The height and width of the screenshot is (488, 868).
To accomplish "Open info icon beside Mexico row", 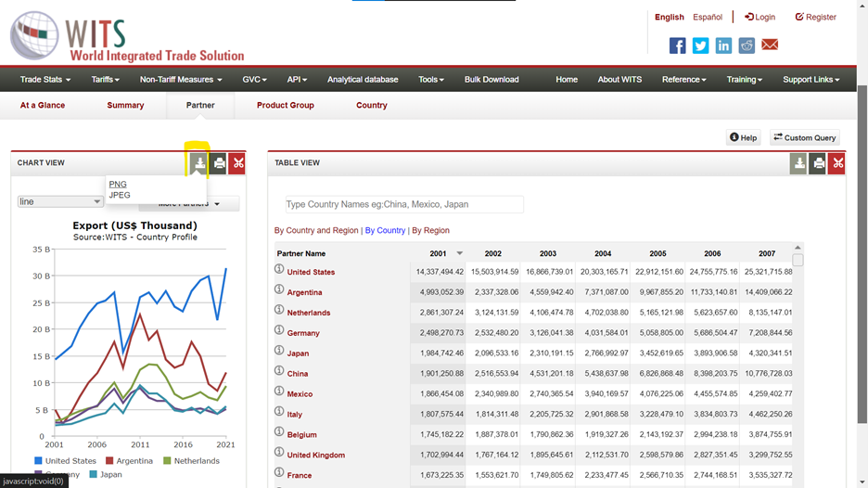I will [x=279, y=392].
